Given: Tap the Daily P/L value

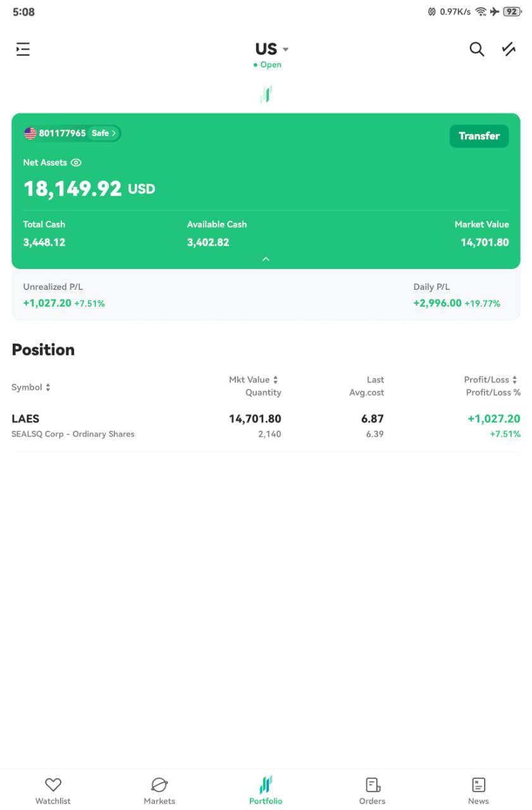Looking at the screenshot, I should 437,303.
